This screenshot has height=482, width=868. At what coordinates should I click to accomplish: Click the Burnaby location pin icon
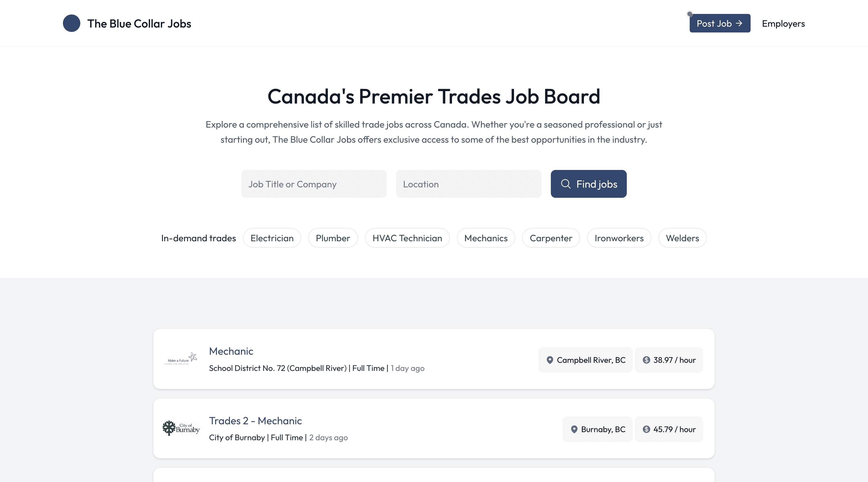[574, 429]
